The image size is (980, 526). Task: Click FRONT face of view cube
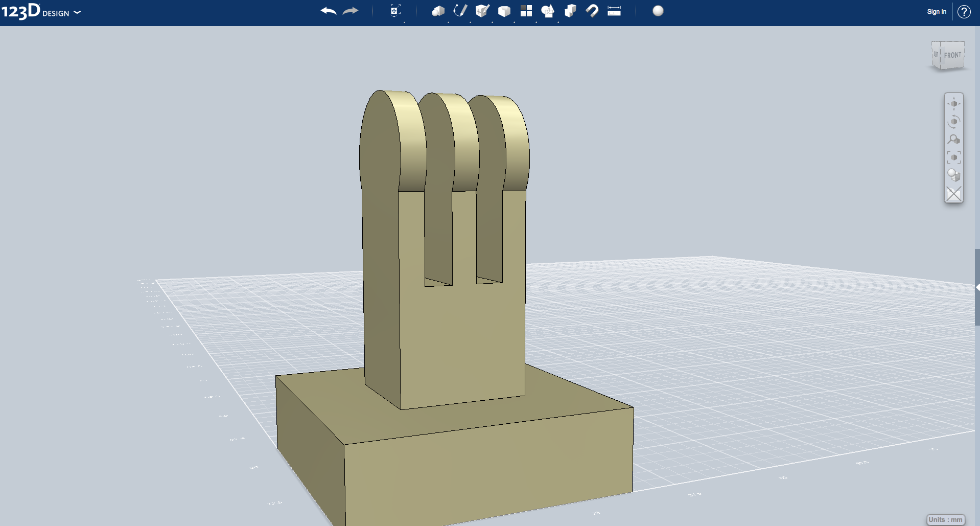tap(952, 55)
